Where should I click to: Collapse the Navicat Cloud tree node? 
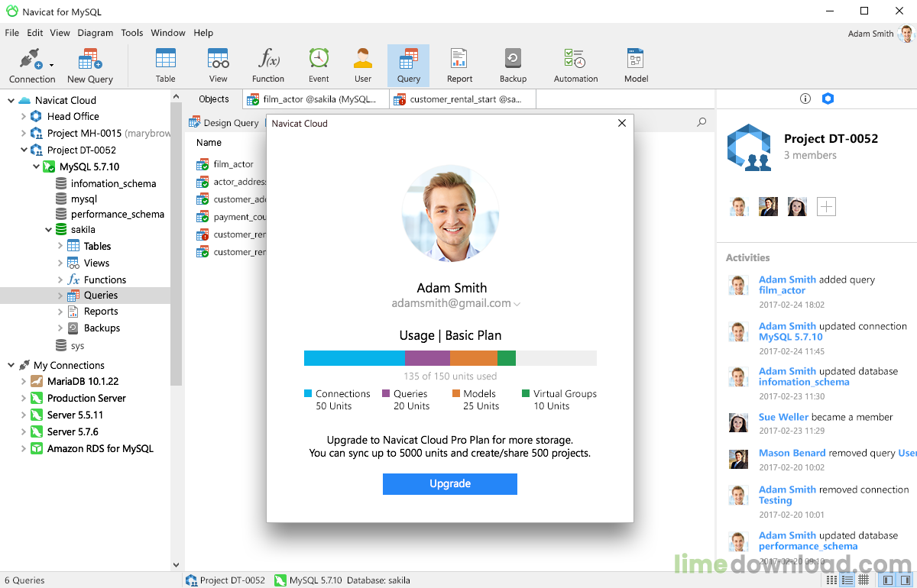(x=11, y=100)
